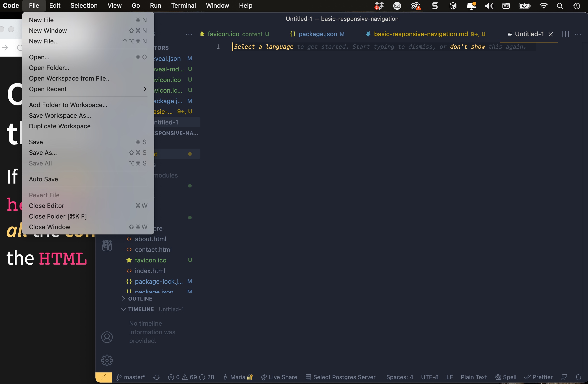Toggle Auto Save in File menu
The image size is (588, 384).
pos(43,179)
